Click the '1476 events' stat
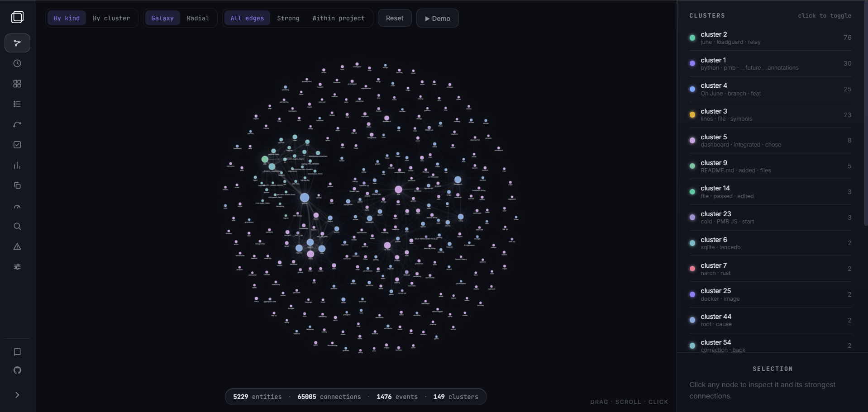 pyautogui.click(x=397, y=397)
